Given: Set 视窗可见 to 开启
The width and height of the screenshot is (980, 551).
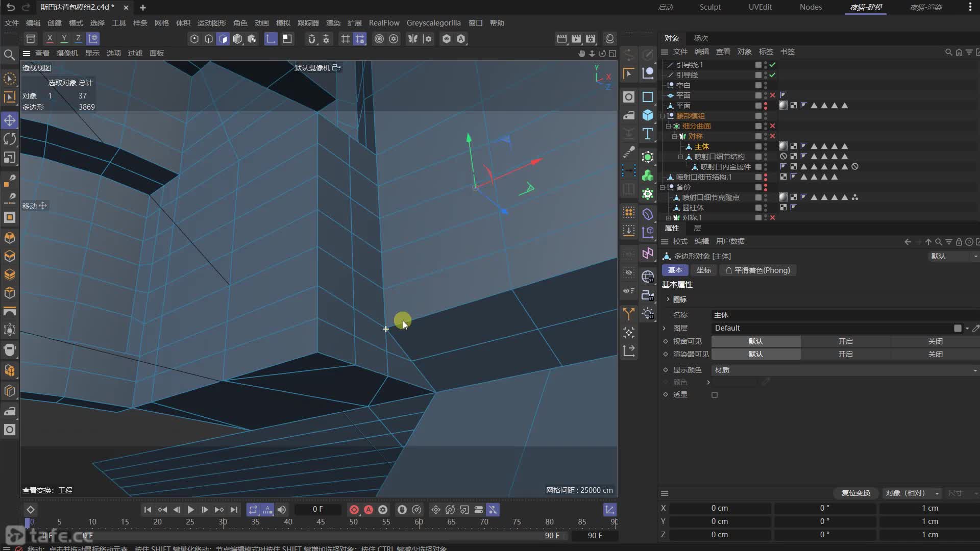Looking at the screenshot, I should [845, 341].
